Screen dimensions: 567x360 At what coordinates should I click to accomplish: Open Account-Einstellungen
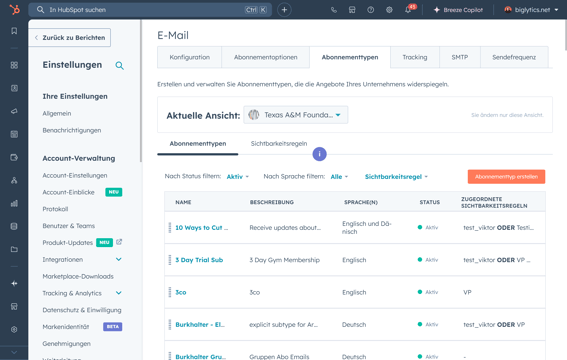(75, 175)
